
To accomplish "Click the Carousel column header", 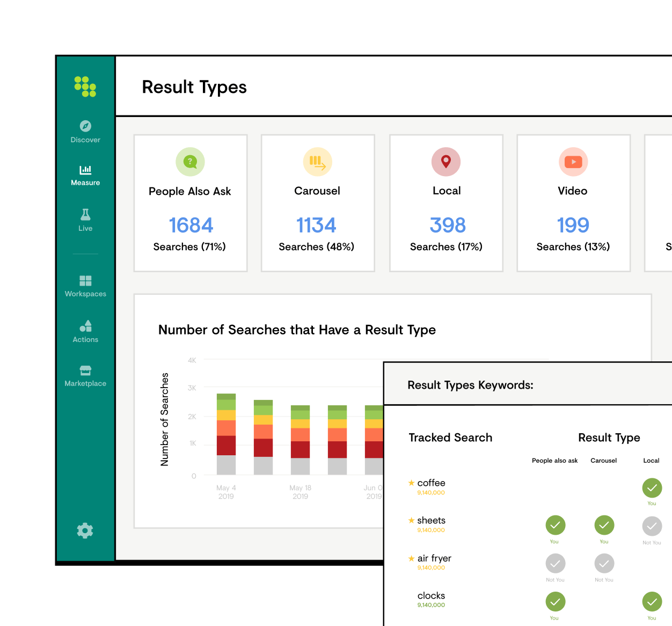I will pyautogui.click(x=604, y=461).
